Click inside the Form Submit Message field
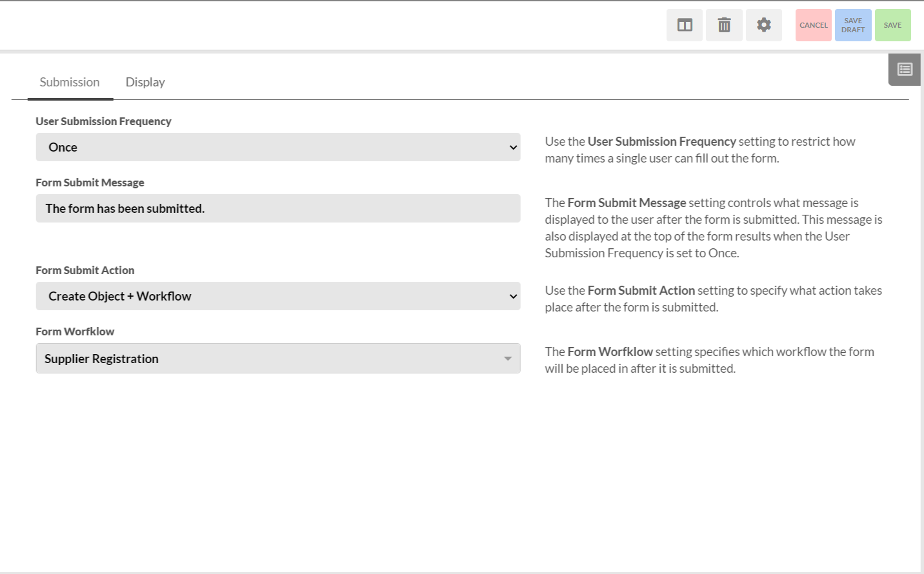 (277, 208)
